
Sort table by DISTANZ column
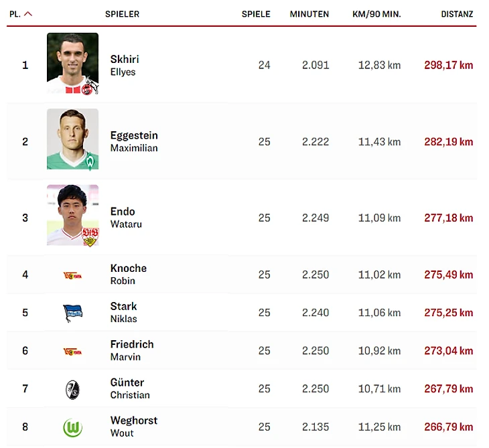(457, 14)
